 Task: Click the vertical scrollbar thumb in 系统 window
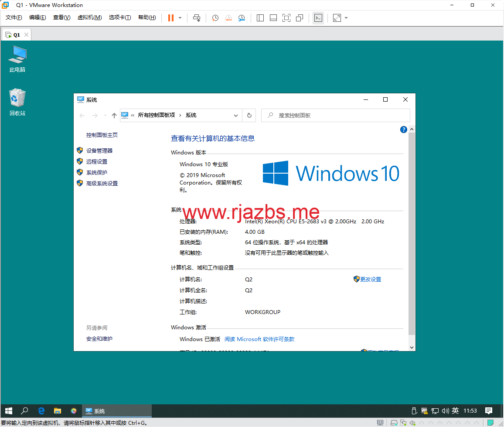412,234
